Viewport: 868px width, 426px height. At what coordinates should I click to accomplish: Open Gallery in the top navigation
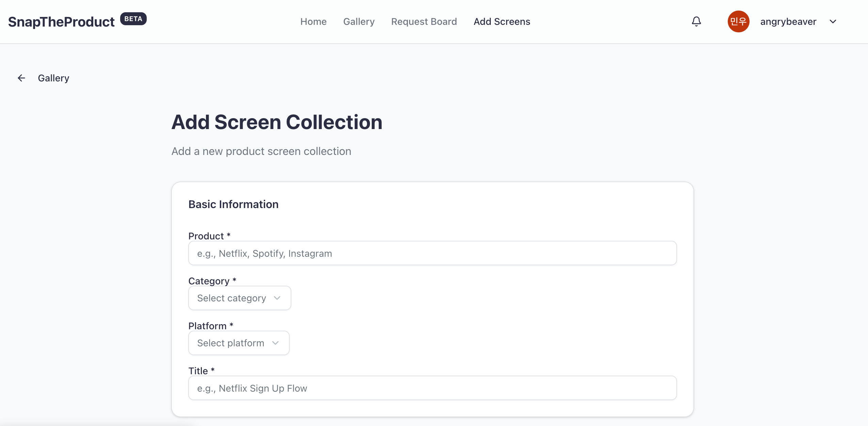click(x=359, y=21)
